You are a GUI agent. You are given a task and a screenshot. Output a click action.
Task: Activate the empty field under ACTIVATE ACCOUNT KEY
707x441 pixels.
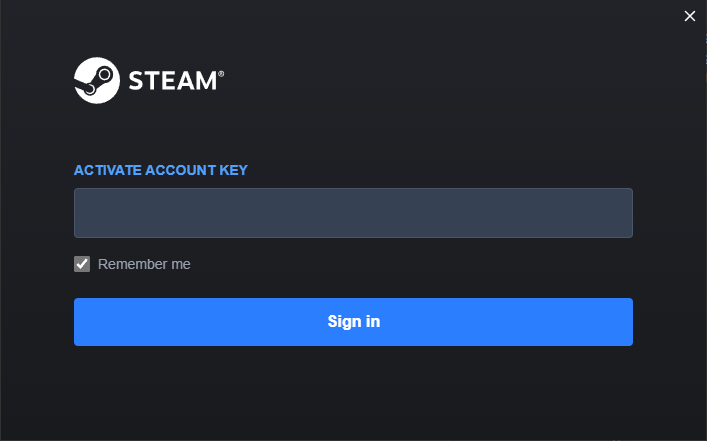click(353, 213)
